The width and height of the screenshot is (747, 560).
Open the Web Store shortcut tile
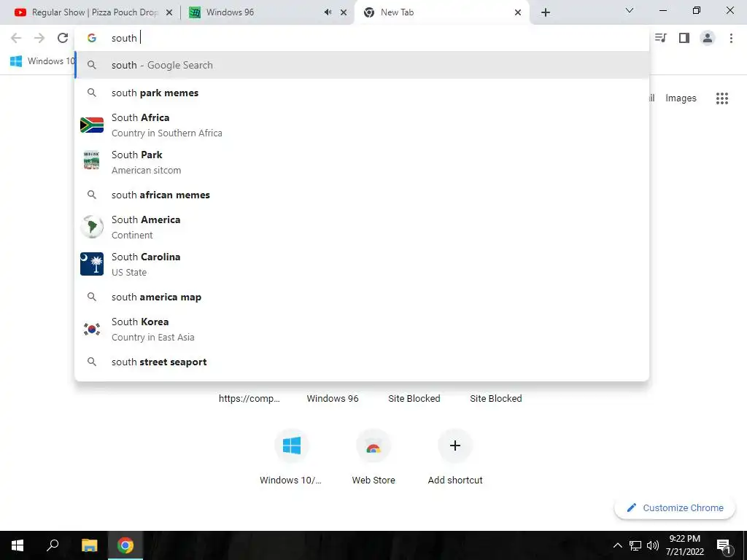coord(373,457)
